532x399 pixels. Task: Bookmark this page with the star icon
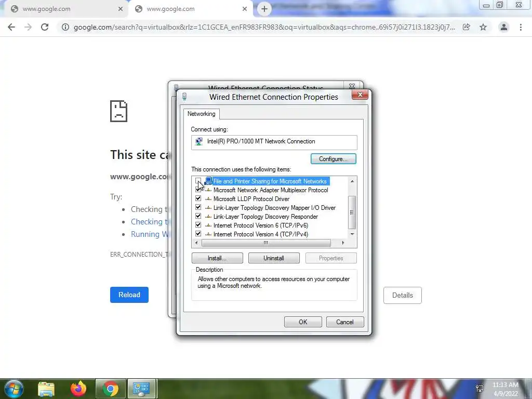[x=483, y=27]
